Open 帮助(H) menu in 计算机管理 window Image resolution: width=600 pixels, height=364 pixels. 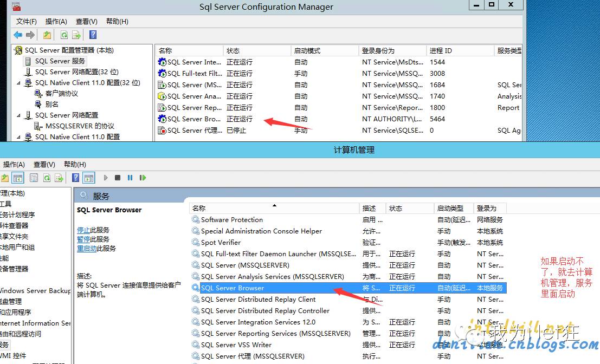(75, 165)
